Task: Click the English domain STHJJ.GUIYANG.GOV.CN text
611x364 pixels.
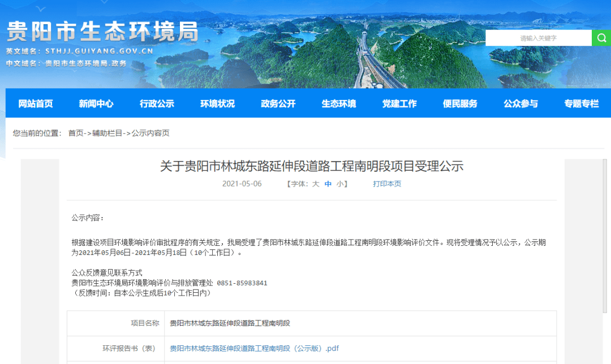Action: tap(100, 51)
